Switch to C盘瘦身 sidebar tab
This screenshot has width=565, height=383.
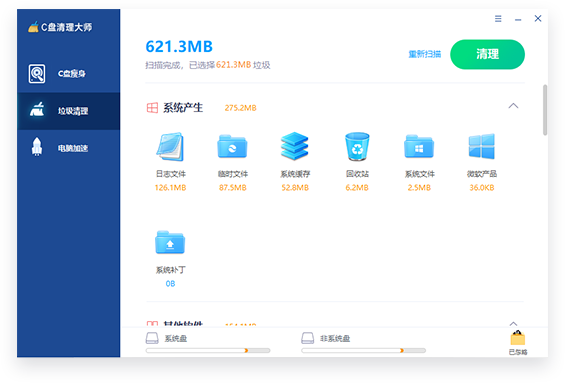[68, 74]
